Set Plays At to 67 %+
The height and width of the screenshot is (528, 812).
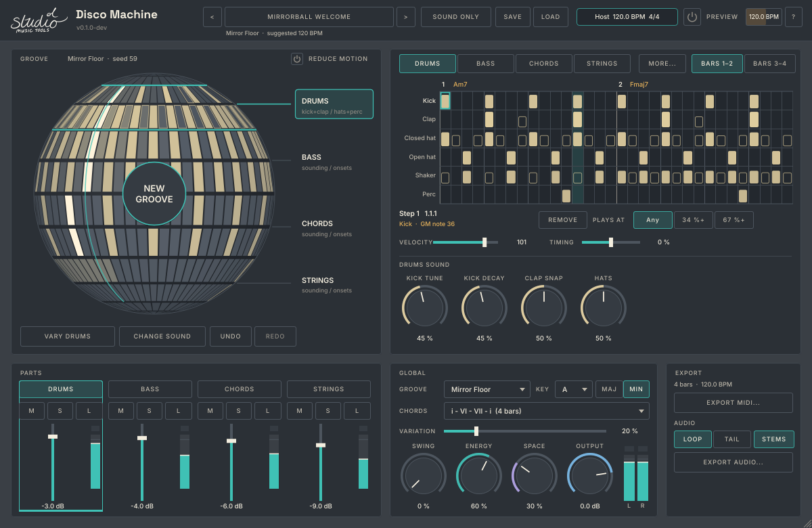(x=734, y=220)
